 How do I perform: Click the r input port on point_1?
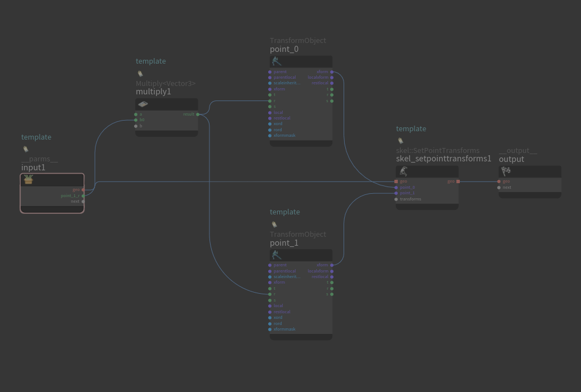pos(270,294)
